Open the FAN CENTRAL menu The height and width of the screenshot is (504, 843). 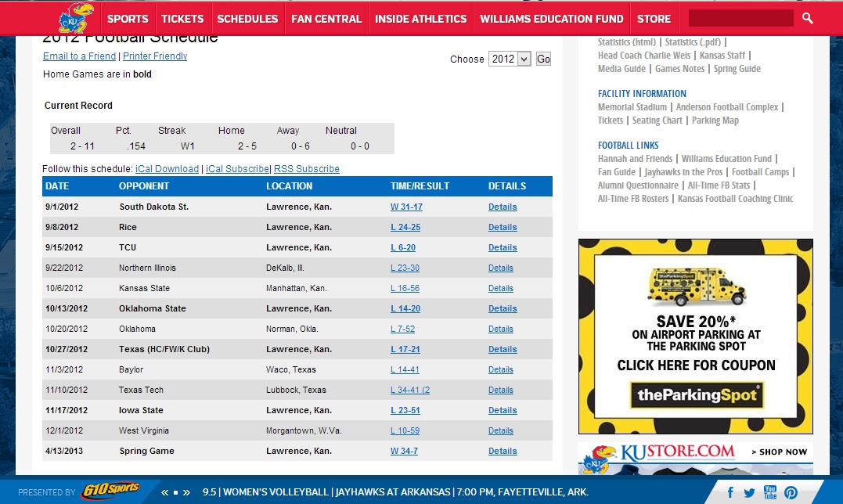coord(326,19)
